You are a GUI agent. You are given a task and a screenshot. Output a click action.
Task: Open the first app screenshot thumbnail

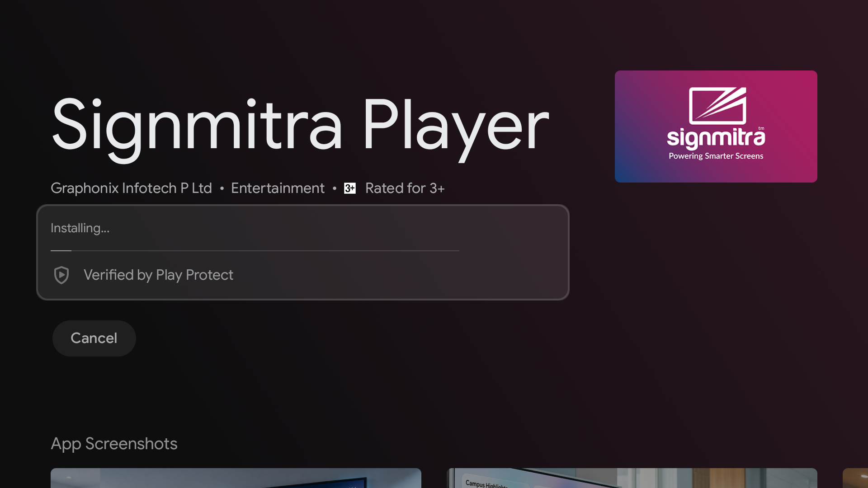pos(236,478)
